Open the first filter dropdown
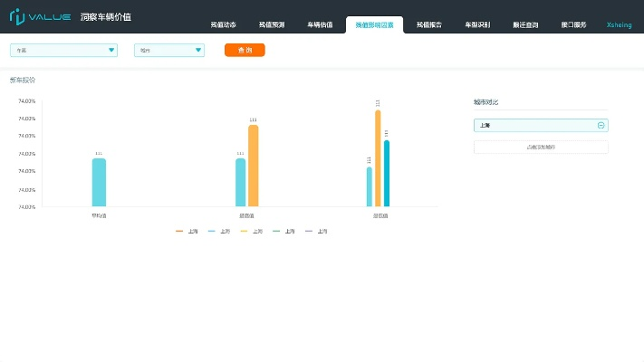This screenshot has width=644, height=362. (x=63, y=50)
